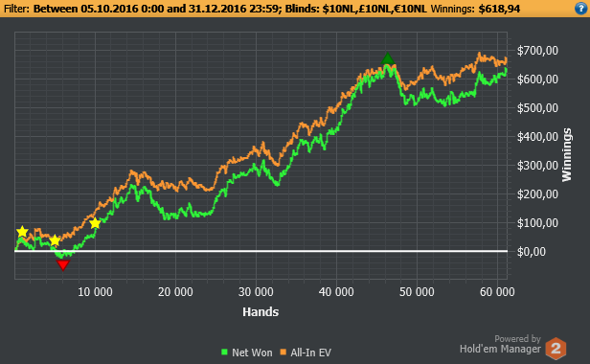Click the yellow star just before the red triangle
Viewport: 590px width, 364px height.
pyautogui.click(x=55, y=240)
